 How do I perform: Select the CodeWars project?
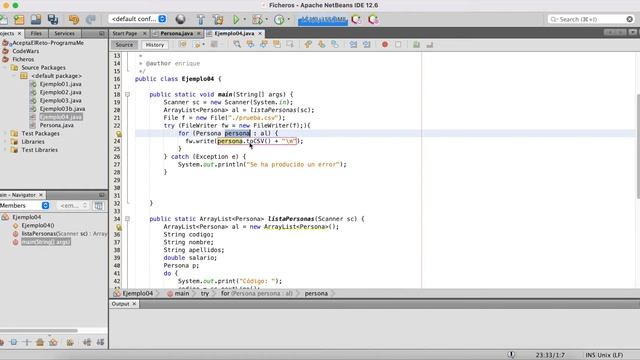[x=26, y=51]
